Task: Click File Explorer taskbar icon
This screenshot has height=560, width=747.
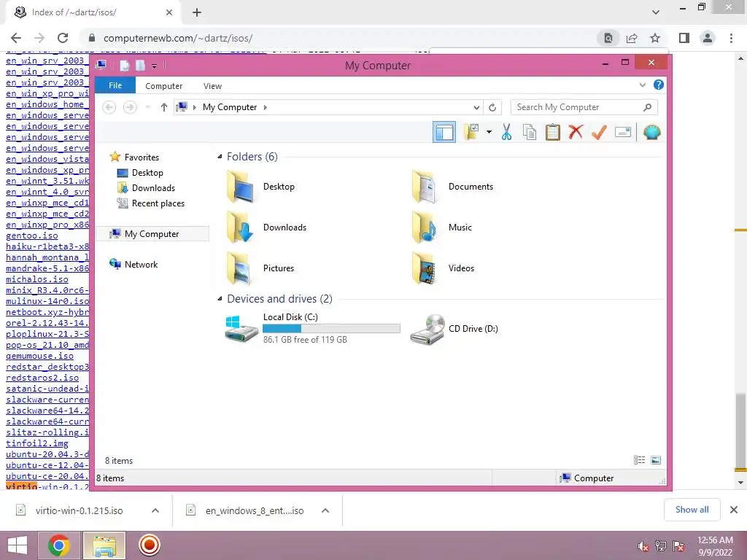Action: click(105, 545)
